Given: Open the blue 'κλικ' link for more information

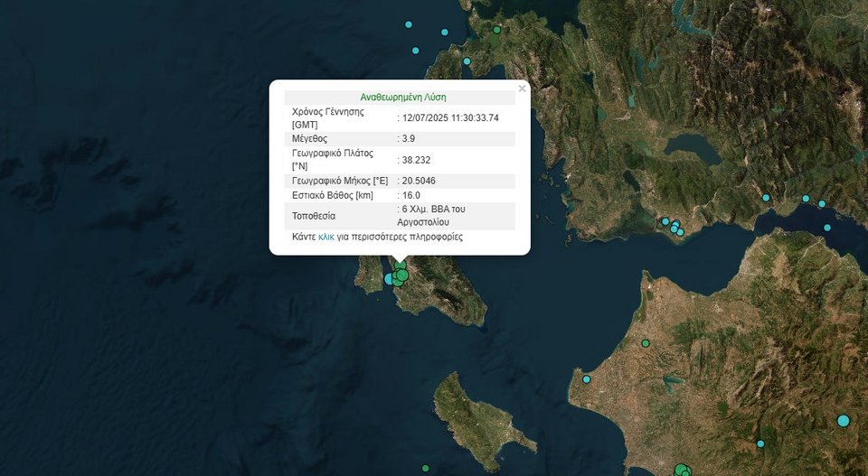Looking at the screenshot, I should pos(326,237).
